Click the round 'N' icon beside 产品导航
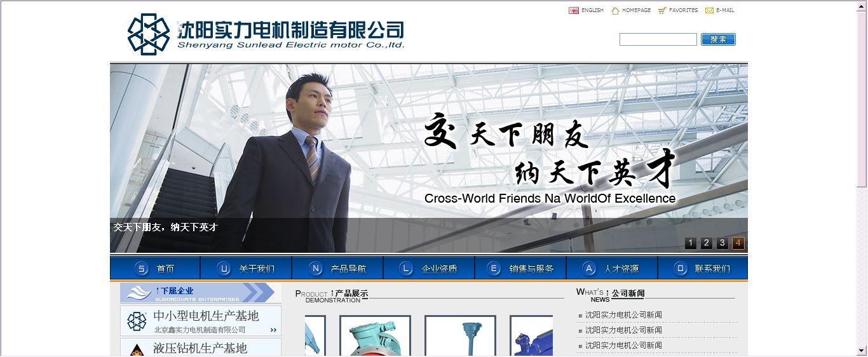The width and height of the screenshot is (868, 357). [x=315, y=268]
